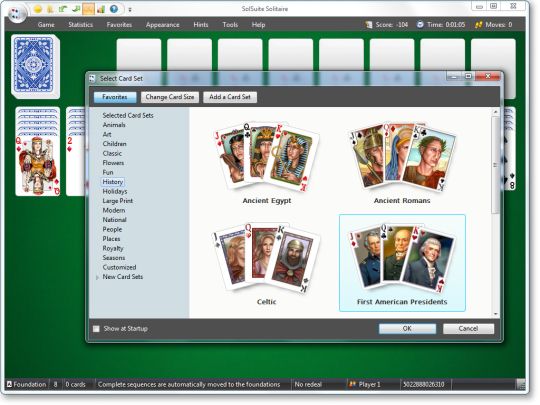This screenshot has height=405, width=540.
Task: Select History category
Action: pos(113,182)
